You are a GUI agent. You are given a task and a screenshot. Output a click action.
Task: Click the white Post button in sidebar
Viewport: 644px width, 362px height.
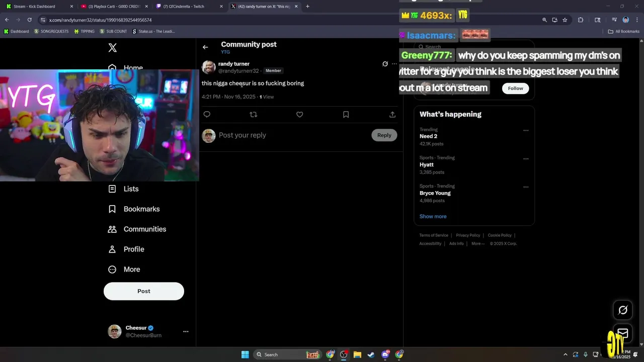click(x=144, y=291)
